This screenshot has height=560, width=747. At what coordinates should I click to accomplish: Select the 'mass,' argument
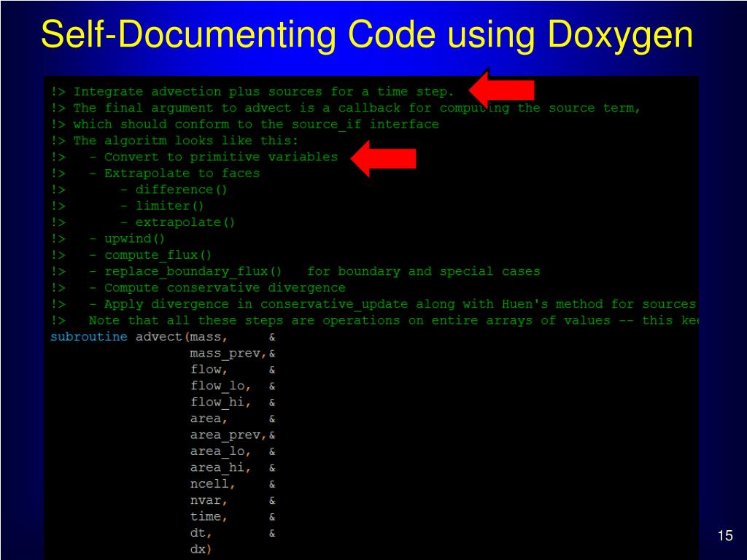pyautogui.click(x=209, y=337)
